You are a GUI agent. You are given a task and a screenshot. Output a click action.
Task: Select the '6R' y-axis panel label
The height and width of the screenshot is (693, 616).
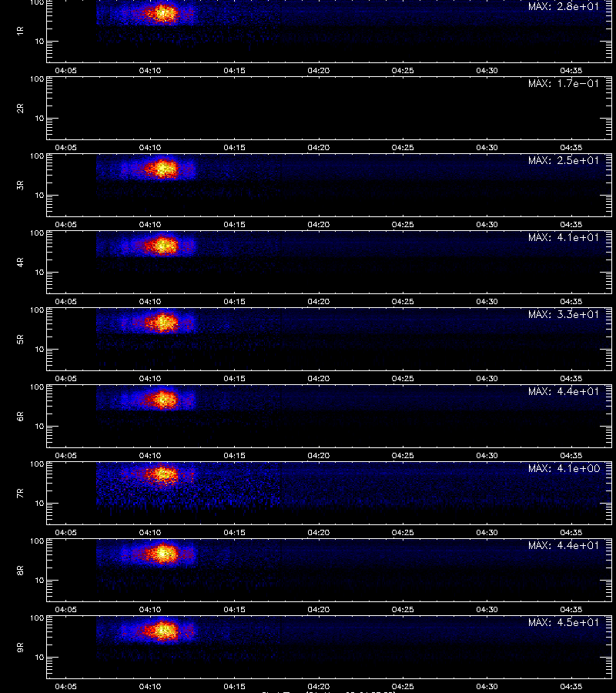20,417
